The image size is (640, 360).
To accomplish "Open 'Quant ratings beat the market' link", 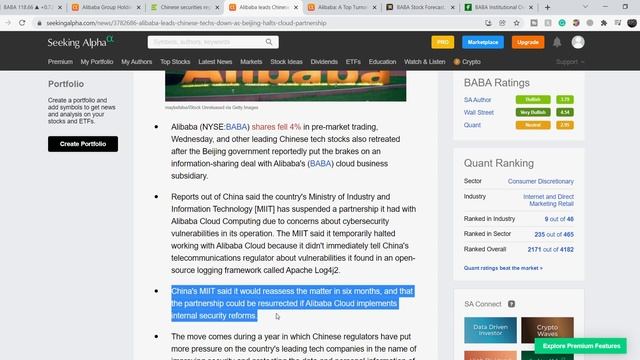I will 503,268.
